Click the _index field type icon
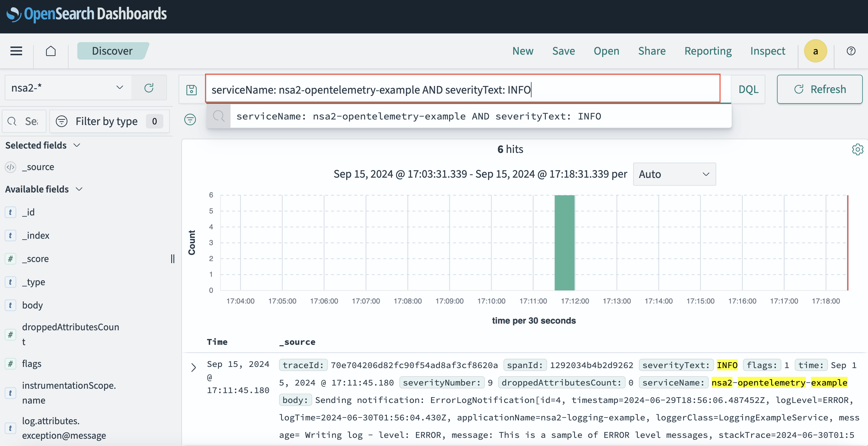This screenshot has height=446, width=868. tap(10, 236)
